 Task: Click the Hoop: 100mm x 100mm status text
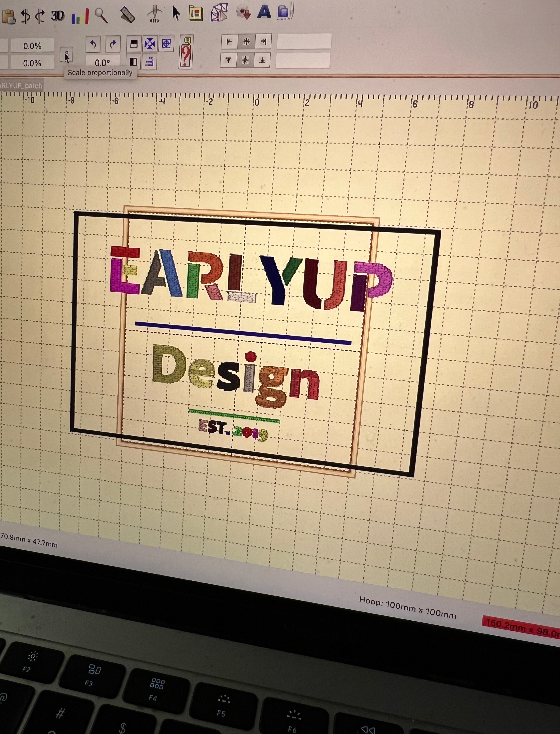(407, 608)
